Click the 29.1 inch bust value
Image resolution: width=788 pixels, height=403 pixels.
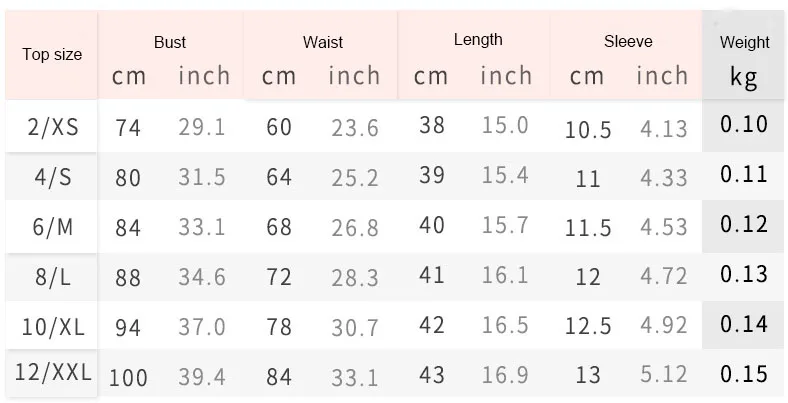click(202, 127)
